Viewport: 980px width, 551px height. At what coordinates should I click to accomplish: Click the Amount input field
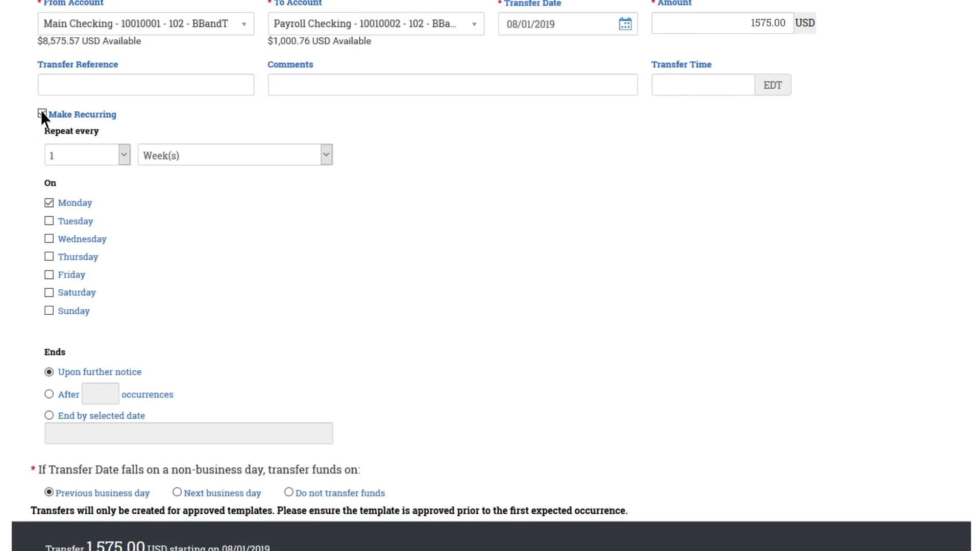[x=722, y=23]
